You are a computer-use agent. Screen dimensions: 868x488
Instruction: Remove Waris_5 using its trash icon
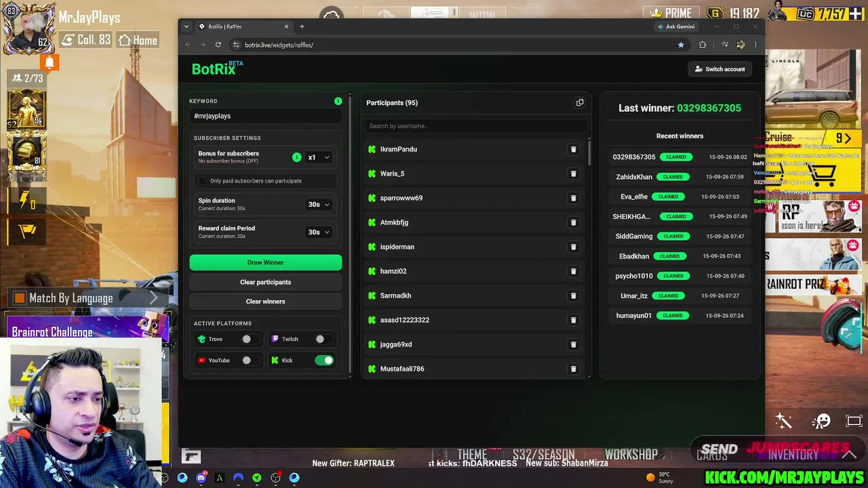(573, 174)
